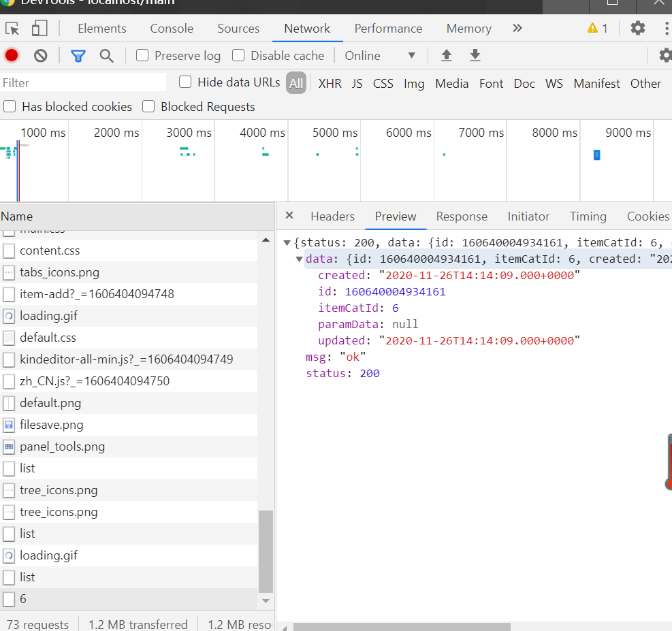Open the Performance tab
The height and width of the screenshot is (631, 672).
click(388, 29)
